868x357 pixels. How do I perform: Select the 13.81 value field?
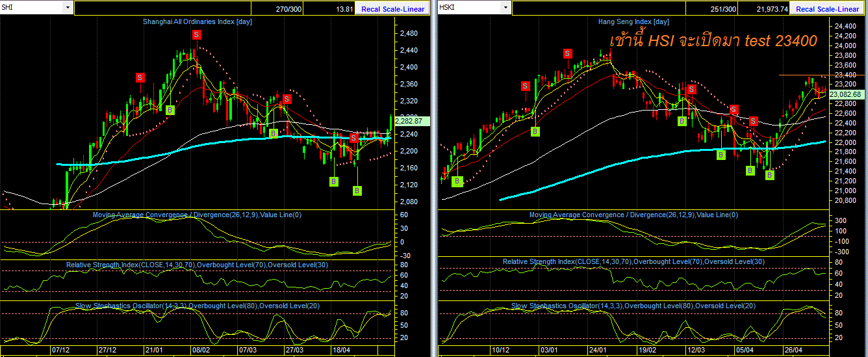point(329,8)
